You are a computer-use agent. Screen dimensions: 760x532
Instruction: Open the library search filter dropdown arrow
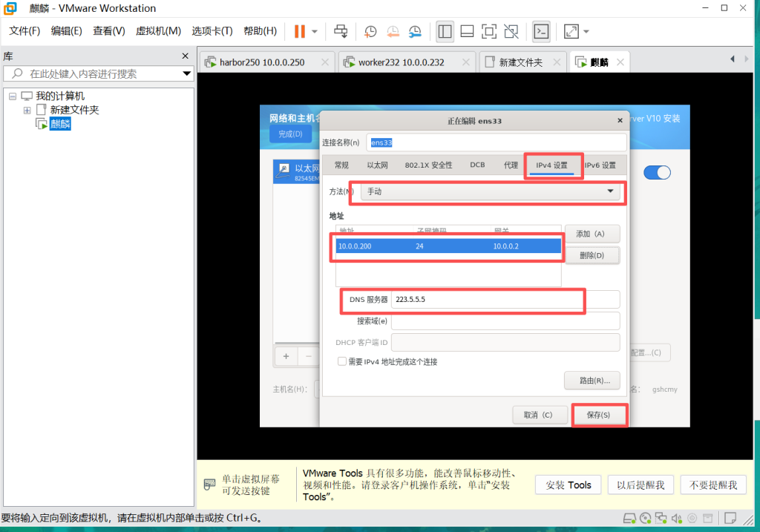click(x=187, y=74)
